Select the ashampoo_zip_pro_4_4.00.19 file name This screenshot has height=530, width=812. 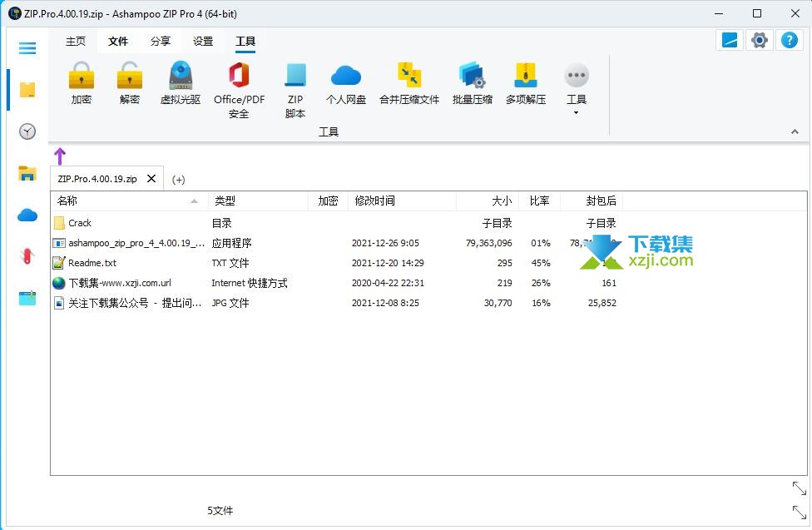(136, 243)
